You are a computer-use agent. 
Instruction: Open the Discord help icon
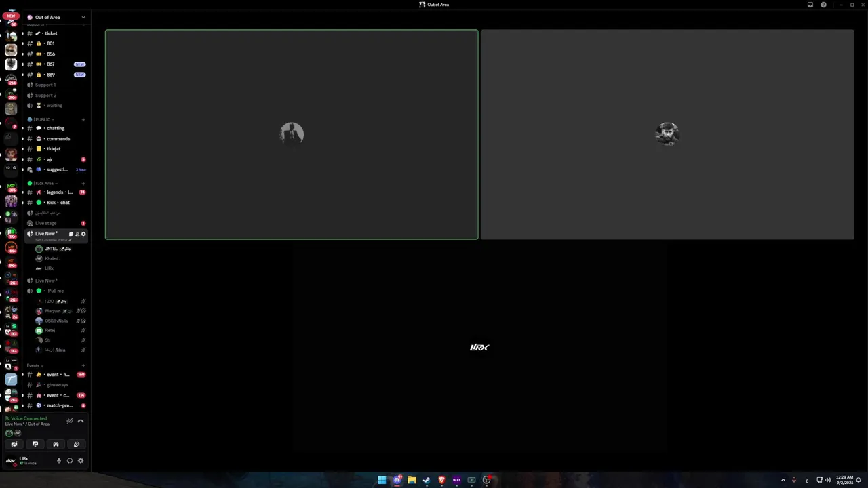tap(824, 5)
